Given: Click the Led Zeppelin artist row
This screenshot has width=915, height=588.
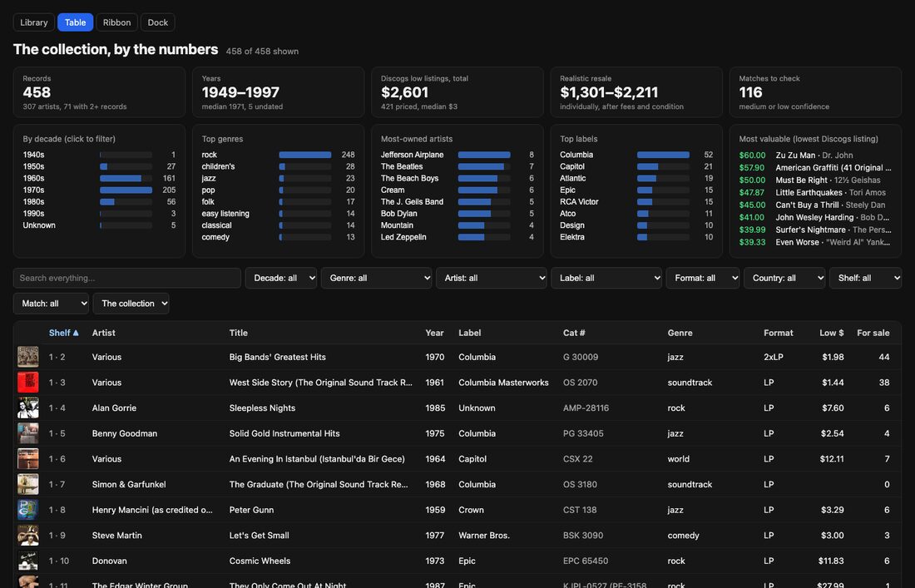Looking at the screenshot, I should [457, 237].
